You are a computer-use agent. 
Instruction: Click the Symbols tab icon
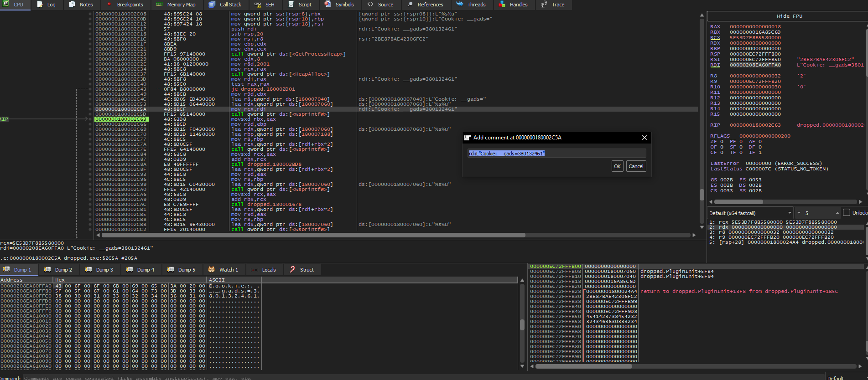327,5
